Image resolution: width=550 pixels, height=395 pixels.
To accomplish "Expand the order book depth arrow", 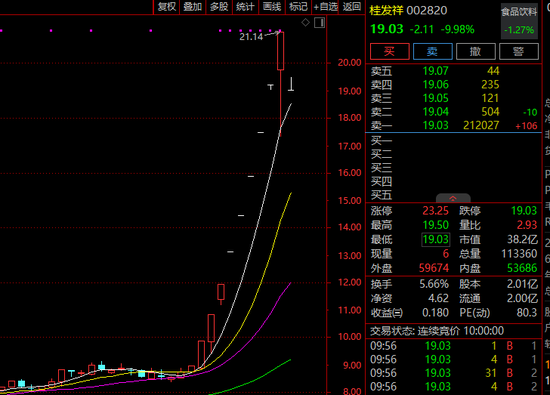I will (453, 198).
